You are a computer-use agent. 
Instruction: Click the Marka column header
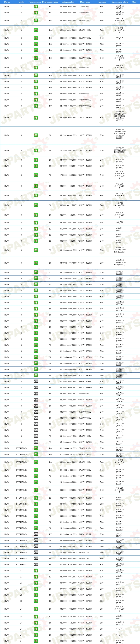[7, 2]
